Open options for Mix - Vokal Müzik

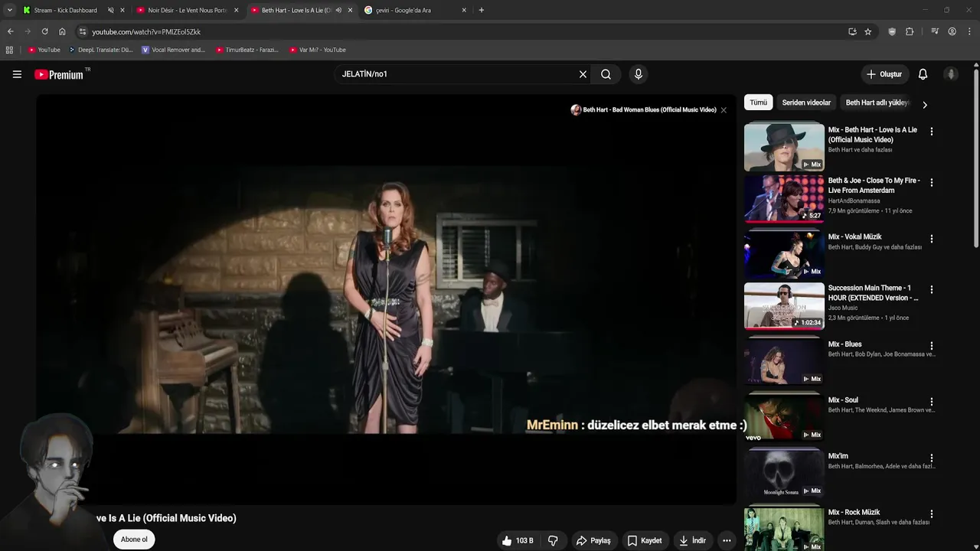tap(932, 239)
